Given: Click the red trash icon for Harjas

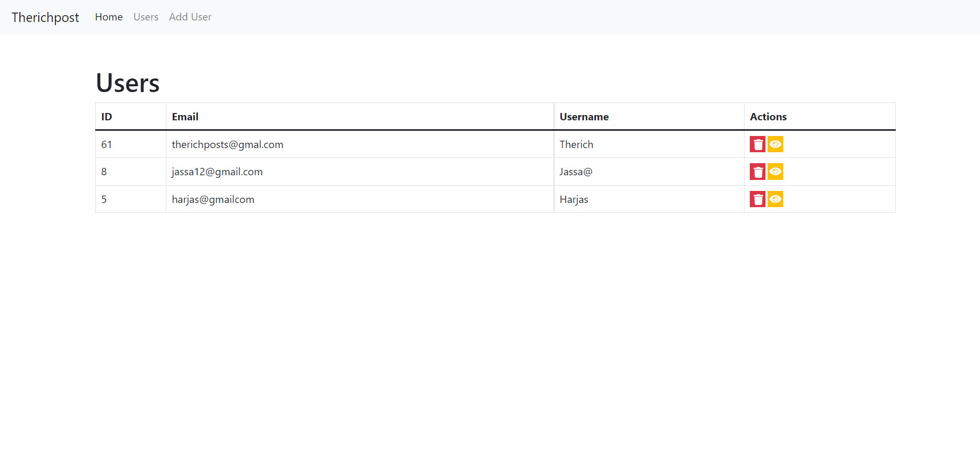Looking at the screenshot, I should (757, 199).
